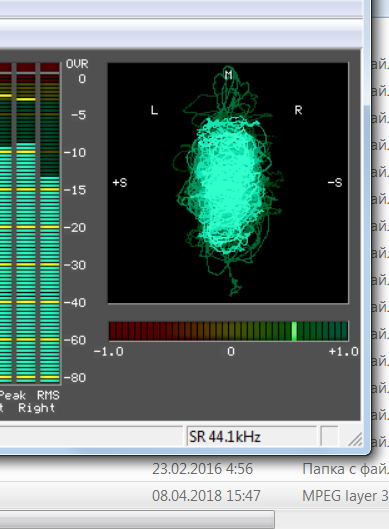Viewport: 389px width, 529px height.
Task: Click the +1.0 correlation scale label
Action: click(x=343, y=352)
